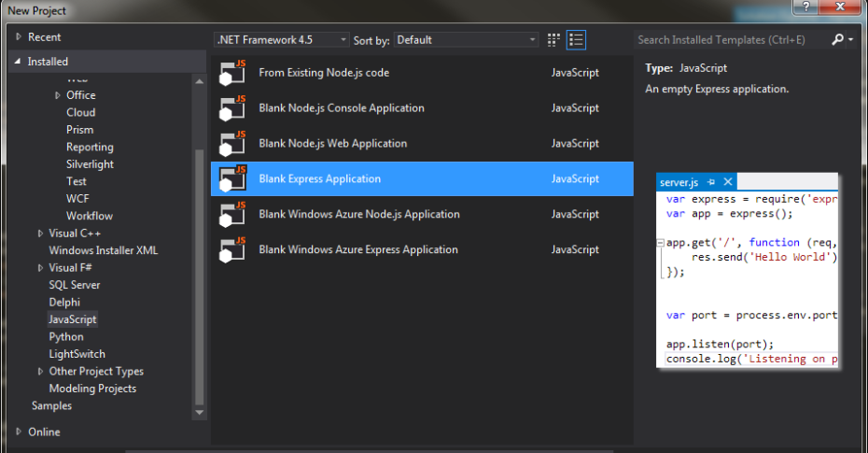Select the Workflow category
Screen dimensions: 868x453
click(x=89, y=216)
